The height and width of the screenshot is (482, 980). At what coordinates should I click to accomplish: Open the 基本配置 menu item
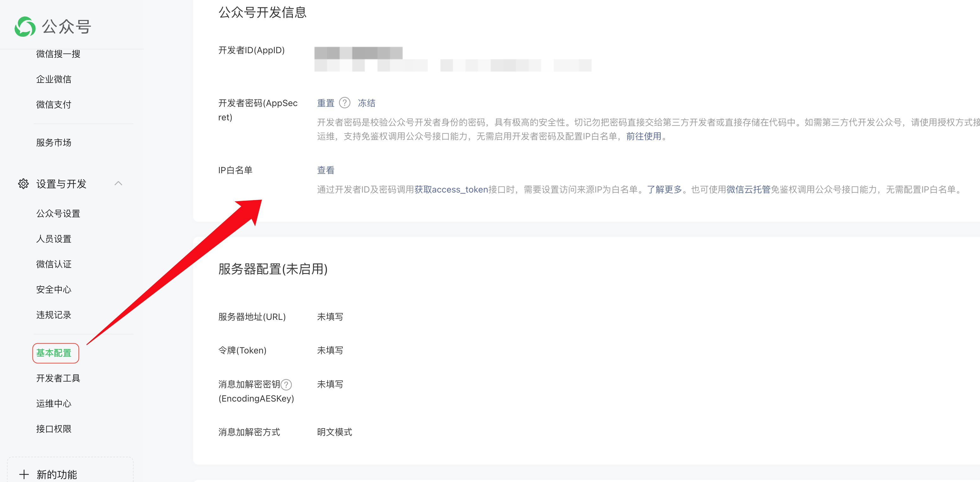click(x=54, y=353)
